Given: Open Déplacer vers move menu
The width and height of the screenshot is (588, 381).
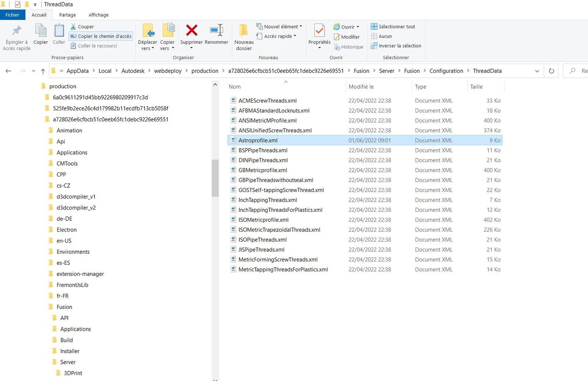Looking at the screenshot, I should tap(147, 37).
